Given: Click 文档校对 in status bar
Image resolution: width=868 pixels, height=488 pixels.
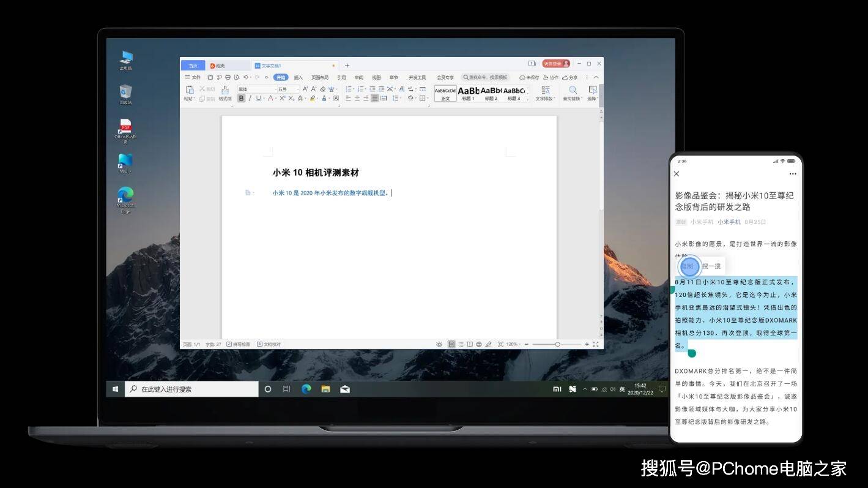Looking at the screenshot, I should 269,344.
